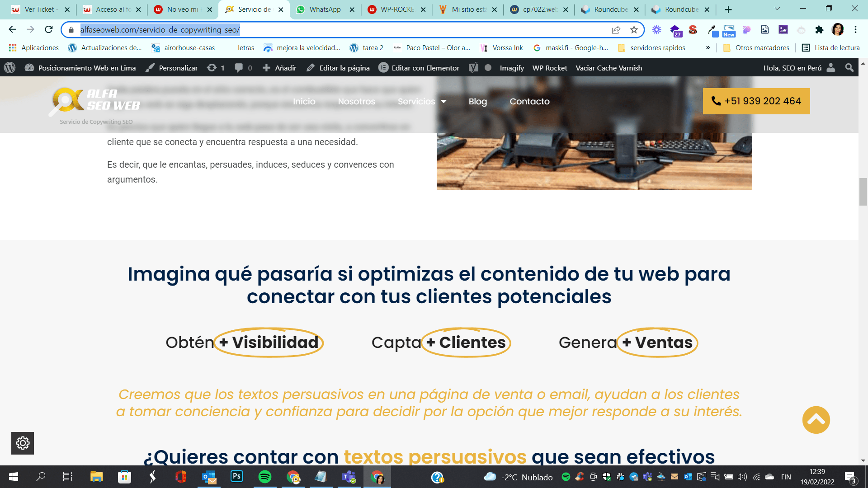Screen dimensions: 868x488
Task: Open the Añadir menu in admin bar
Action: (279, 68)
